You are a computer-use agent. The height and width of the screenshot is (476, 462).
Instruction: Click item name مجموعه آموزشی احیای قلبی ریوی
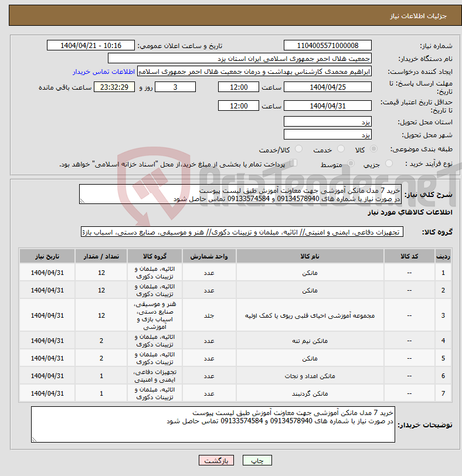click(310, 316)
